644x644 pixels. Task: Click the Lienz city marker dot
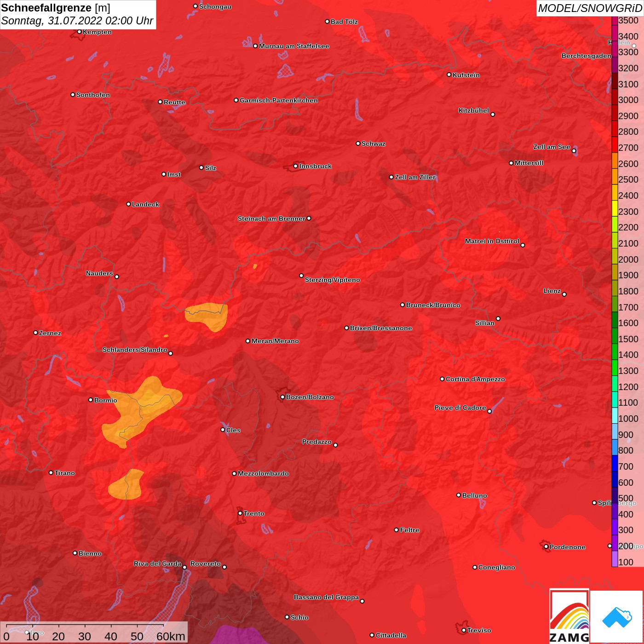pos(564,294)
